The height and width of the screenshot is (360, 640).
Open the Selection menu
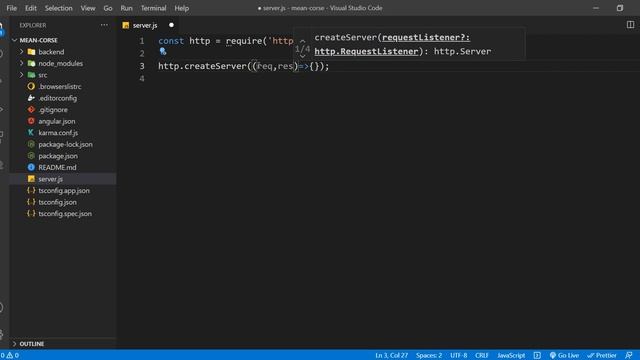(58, 8)
